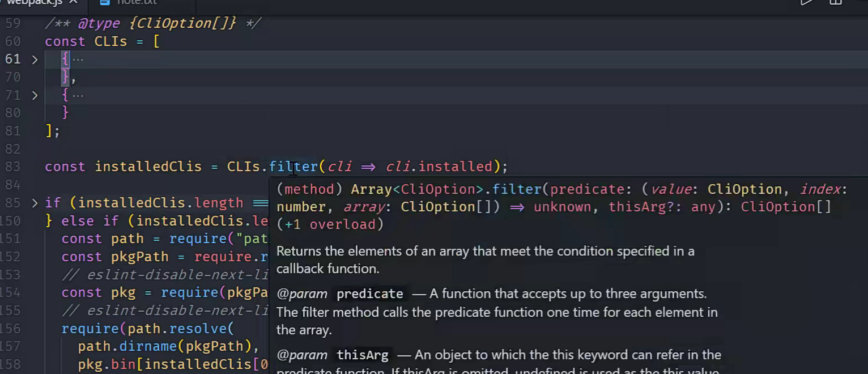Select the webpack.js tab
The height and width of the screenshot is (374, 868).
(33, 2)
